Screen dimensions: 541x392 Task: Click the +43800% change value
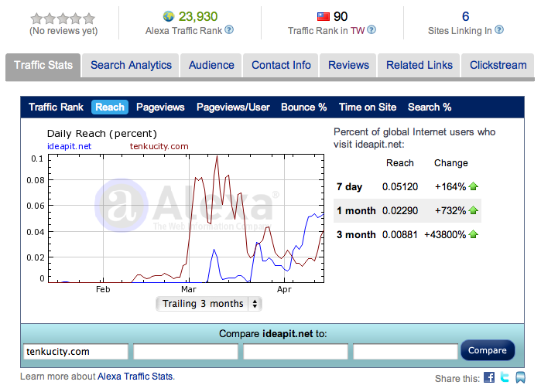[445, 235]
